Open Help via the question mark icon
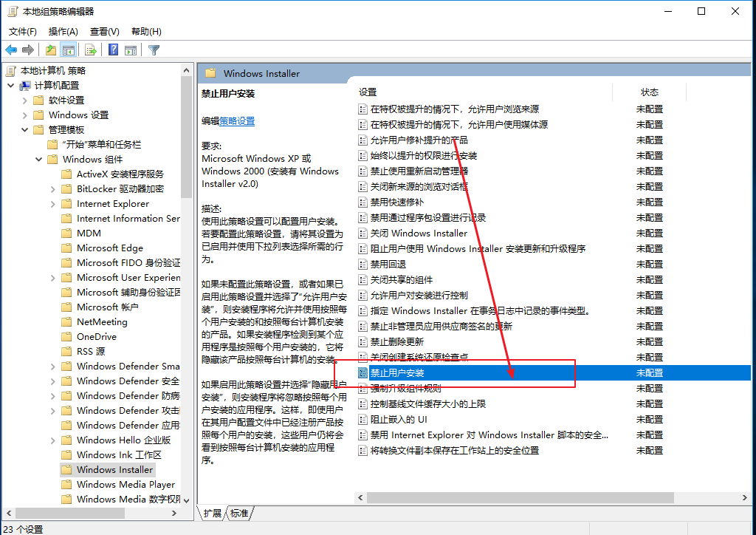The height and width of the screenshot is (535, 756). click(x=114, y=50)
